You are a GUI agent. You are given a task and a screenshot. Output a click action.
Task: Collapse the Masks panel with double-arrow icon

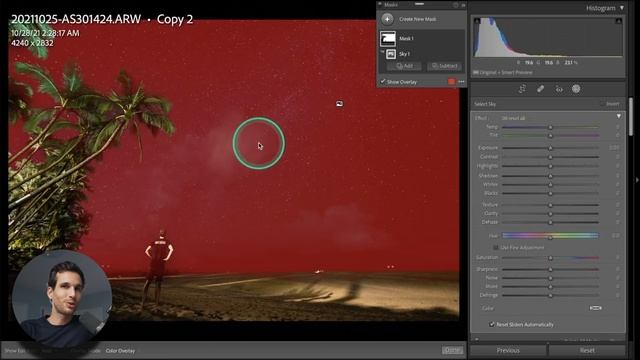point(463,5)
